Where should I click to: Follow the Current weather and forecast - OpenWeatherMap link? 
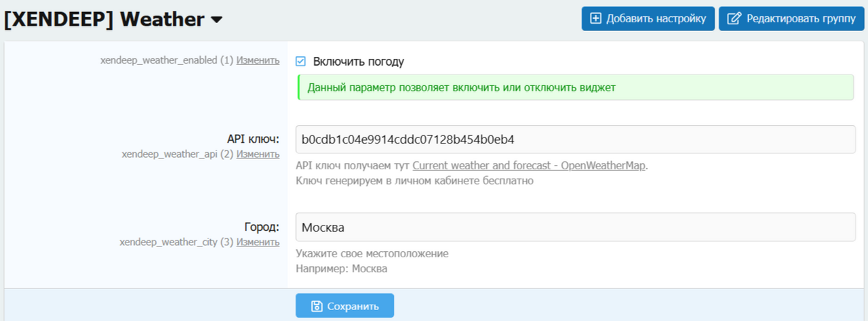(529, 165)
